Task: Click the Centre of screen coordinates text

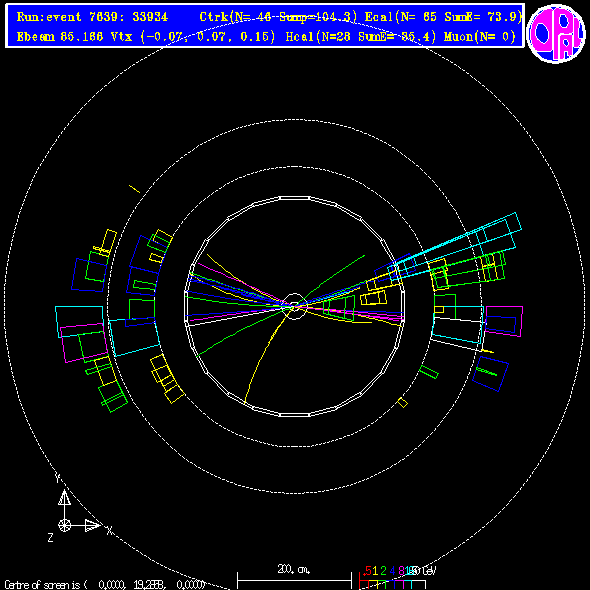Action: [x=104, y=585]
